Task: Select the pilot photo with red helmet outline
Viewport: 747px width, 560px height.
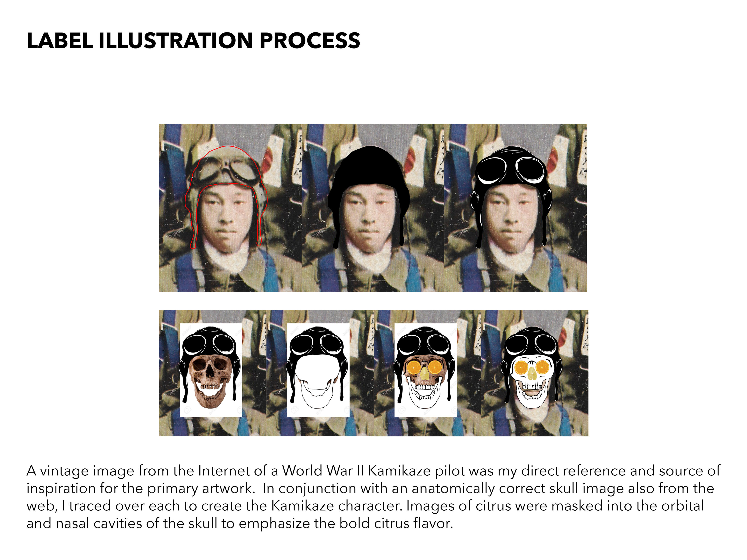Action: click(x=230, y=208)
